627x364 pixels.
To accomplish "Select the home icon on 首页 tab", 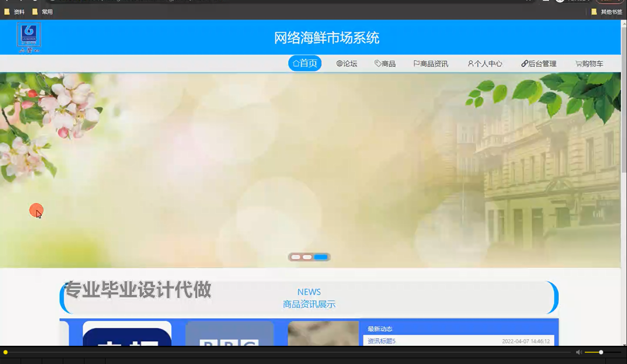I will (296, 63).
